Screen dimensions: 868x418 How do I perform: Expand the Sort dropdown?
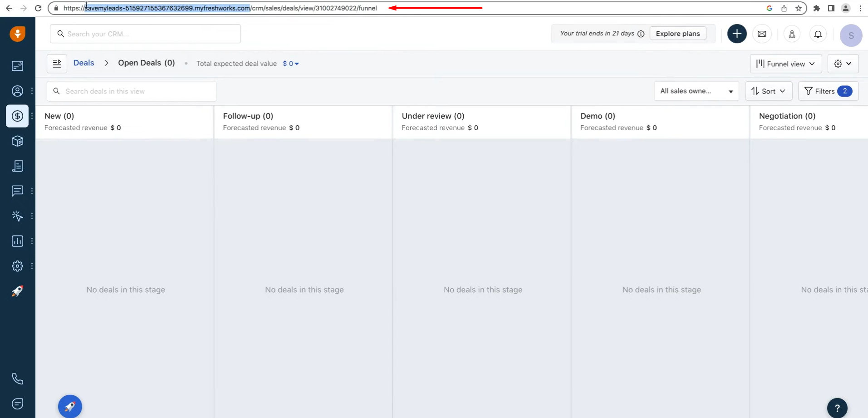[768, 91]
